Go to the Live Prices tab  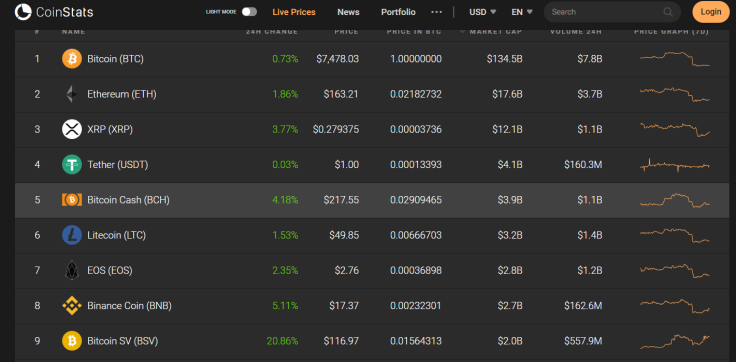[x=294, y=12]
